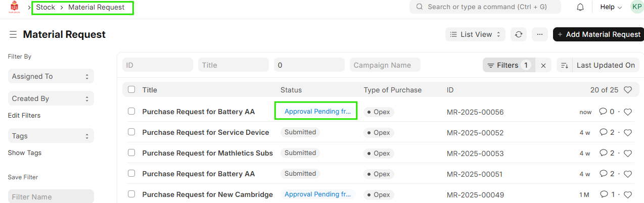Click the notifications bell icon
This screenshot has height=203, width=644.
tap(580, 7)
